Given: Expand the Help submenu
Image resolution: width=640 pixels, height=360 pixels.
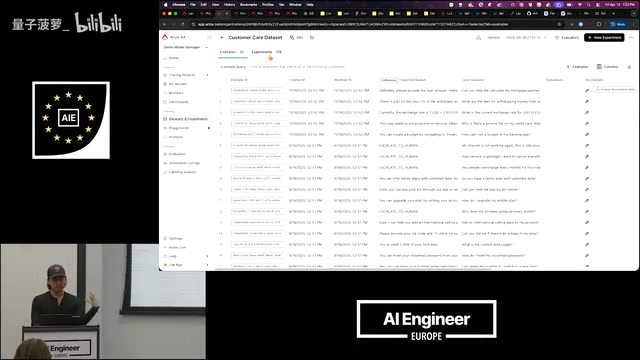Looking at the screenshot, I should 207,256.
